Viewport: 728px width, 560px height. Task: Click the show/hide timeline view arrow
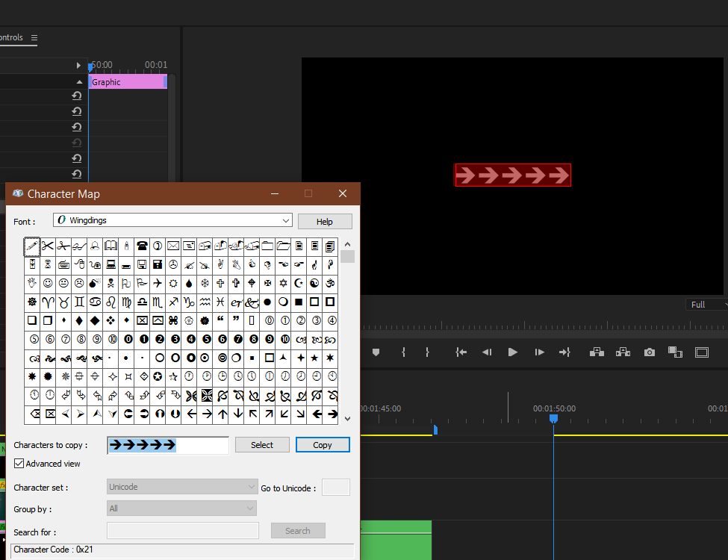[78, 66]
